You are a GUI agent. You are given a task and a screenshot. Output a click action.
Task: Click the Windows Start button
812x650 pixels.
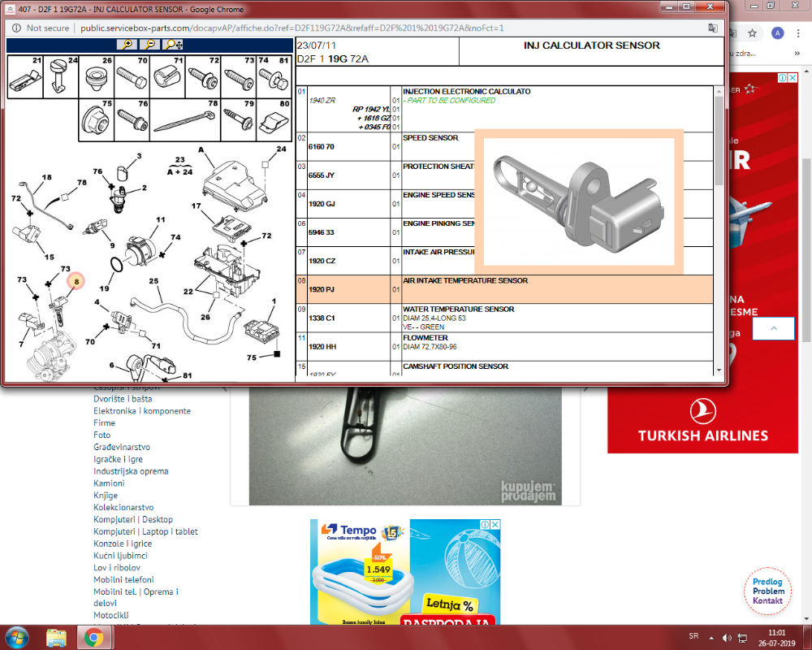[18, 636]
